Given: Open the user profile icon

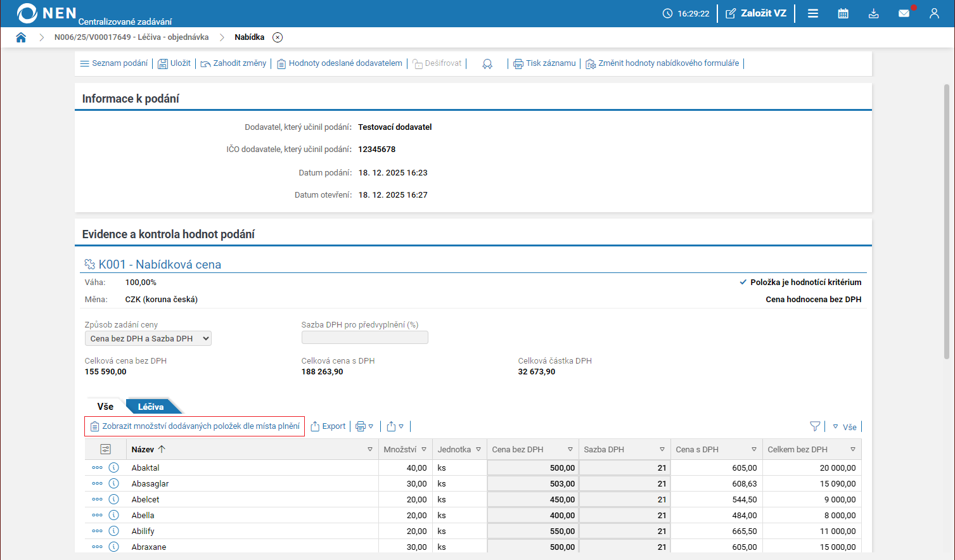Looking at the screenshot, I should pyautogui.click(x=934, y=13).
